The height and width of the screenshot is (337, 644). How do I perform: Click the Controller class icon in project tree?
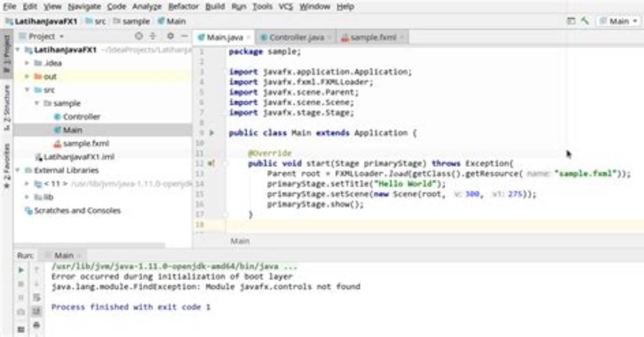(57, 117)
